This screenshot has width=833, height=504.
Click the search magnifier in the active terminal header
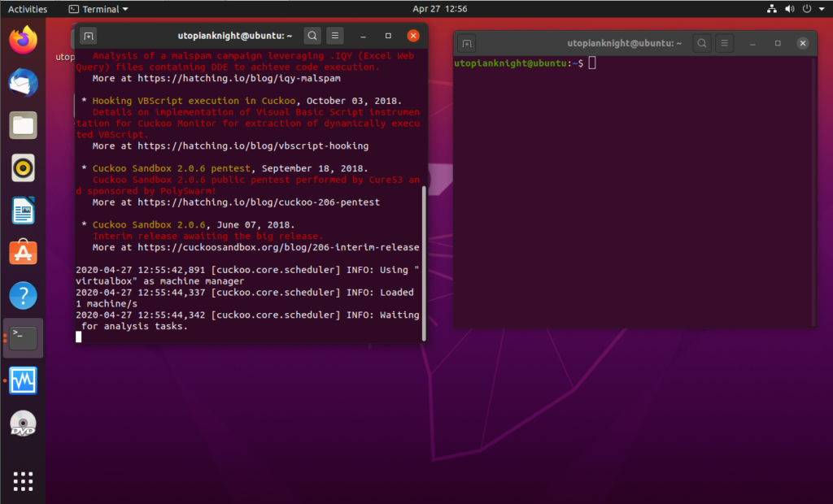[312, 36]
